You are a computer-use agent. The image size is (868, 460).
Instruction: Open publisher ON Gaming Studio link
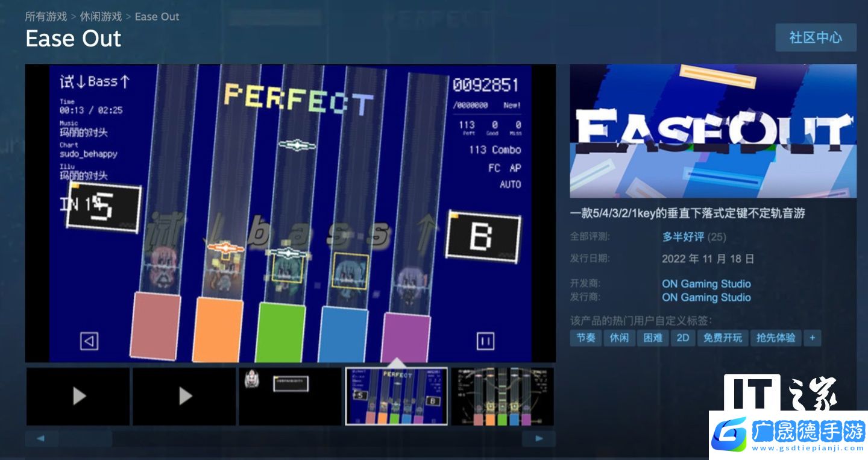pyautogui.click(x=706, y=297)
